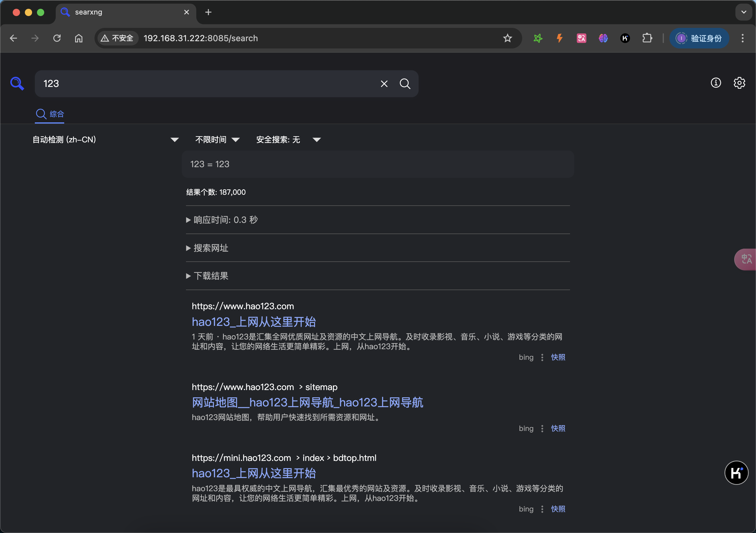Click the 结果个数: 187,000 text

coord(216,192)
